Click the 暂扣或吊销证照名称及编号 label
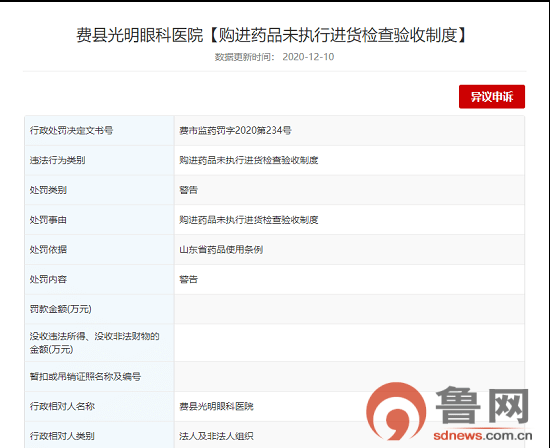Screen dimensions: 550x448 pos(85,377)
